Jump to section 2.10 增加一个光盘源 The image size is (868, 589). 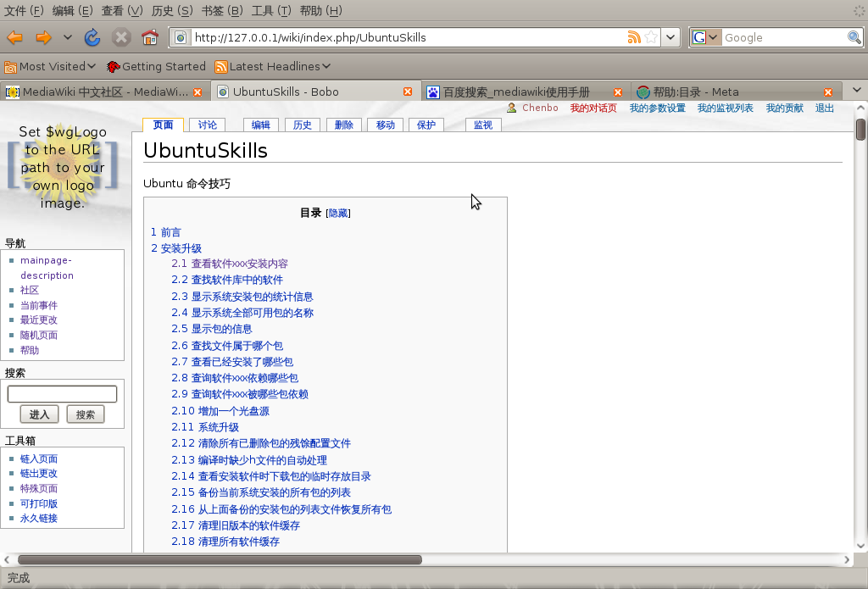pyautogui.click(x=220, y=411)
